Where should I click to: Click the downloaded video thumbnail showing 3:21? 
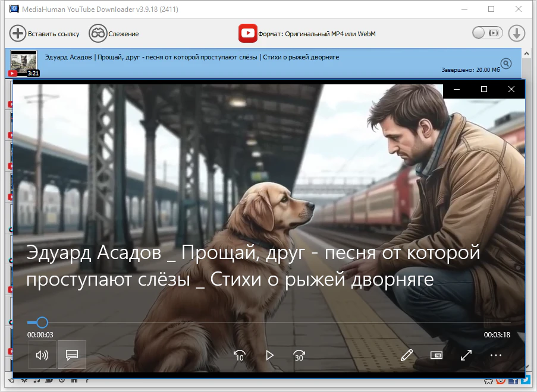coord(24,63)
